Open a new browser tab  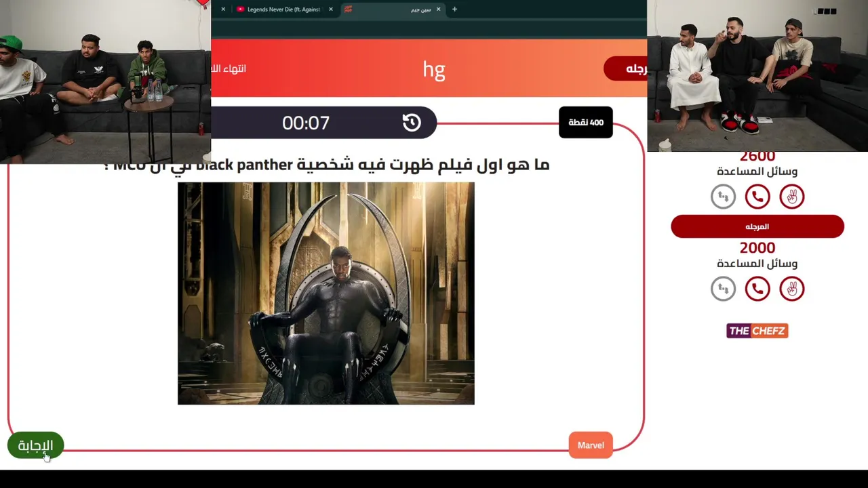(454, 9)
